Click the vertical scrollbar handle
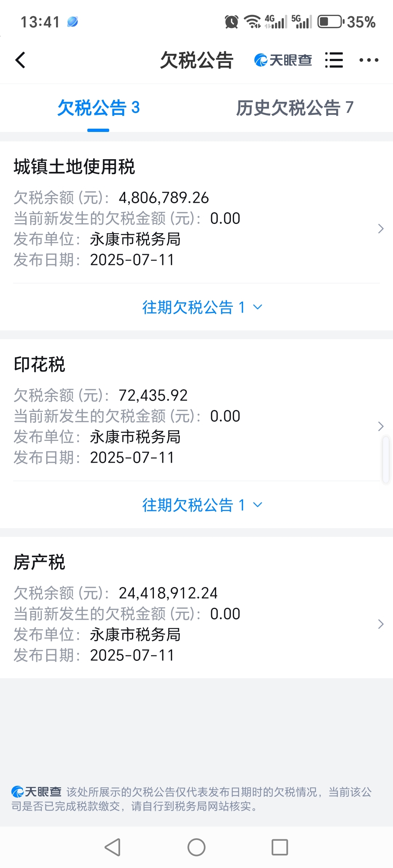This screenshot has height=868, width=393. 386,460
